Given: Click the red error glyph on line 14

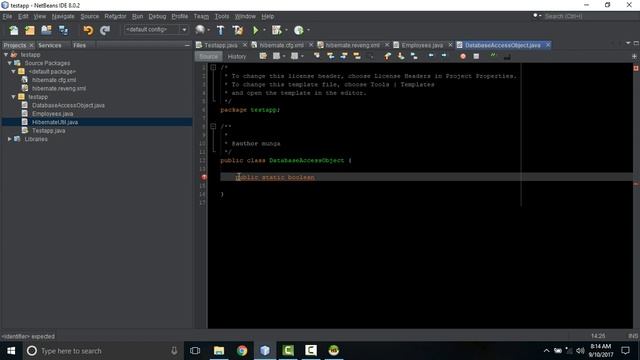Looking at the screenshot, I should click(204, 177).
